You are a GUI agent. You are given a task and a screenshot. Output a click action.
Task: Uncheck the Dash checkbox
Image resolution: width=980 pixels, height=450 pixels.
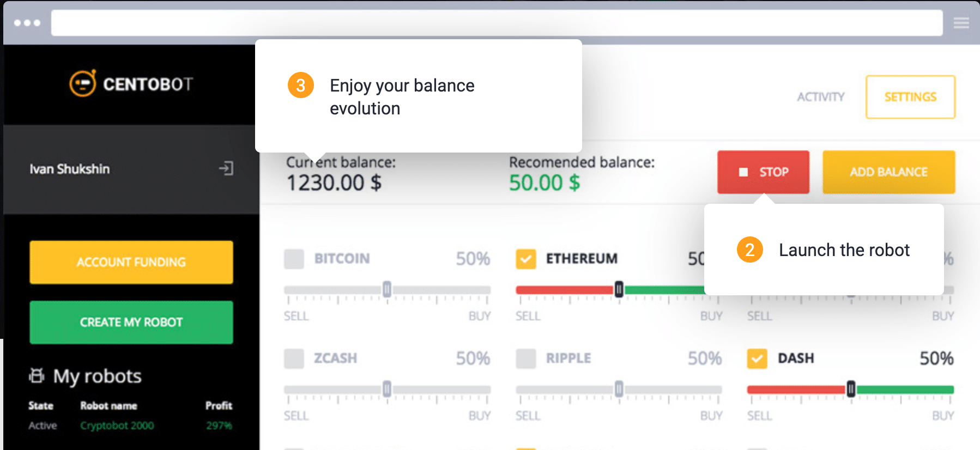point(757,358)
